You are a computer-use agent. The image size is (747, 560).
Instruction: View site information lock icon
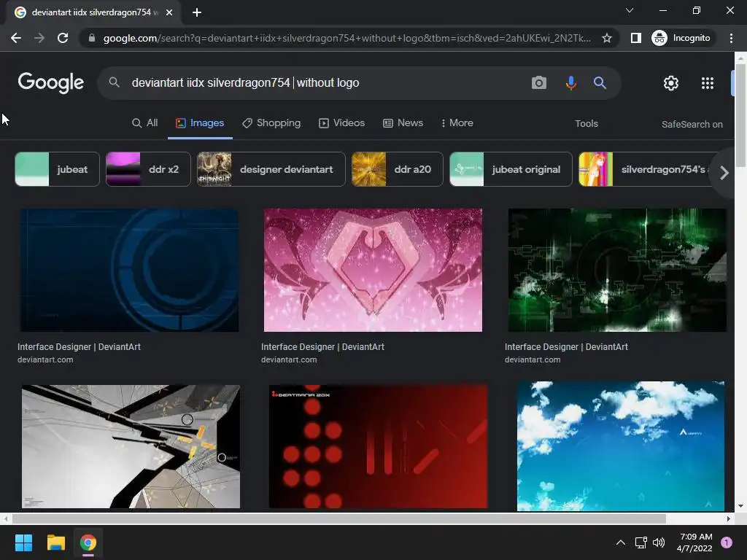(92, 38)
